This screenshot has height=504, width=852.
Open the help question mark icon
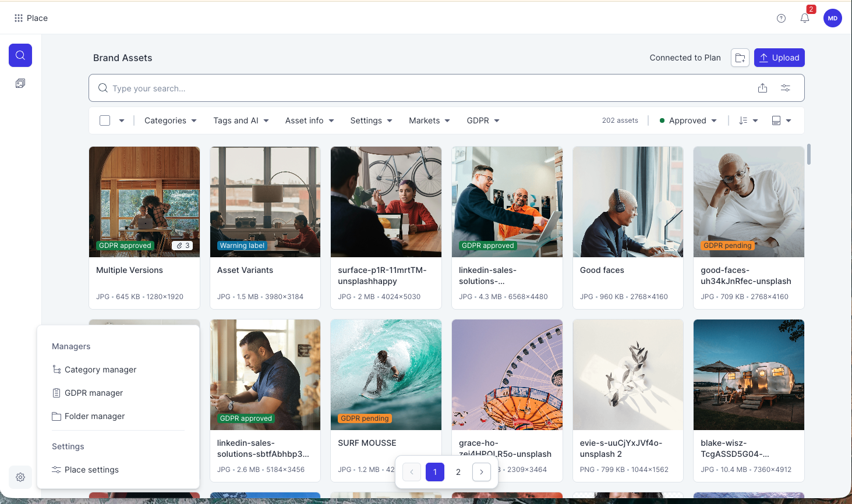coord(782,18)
